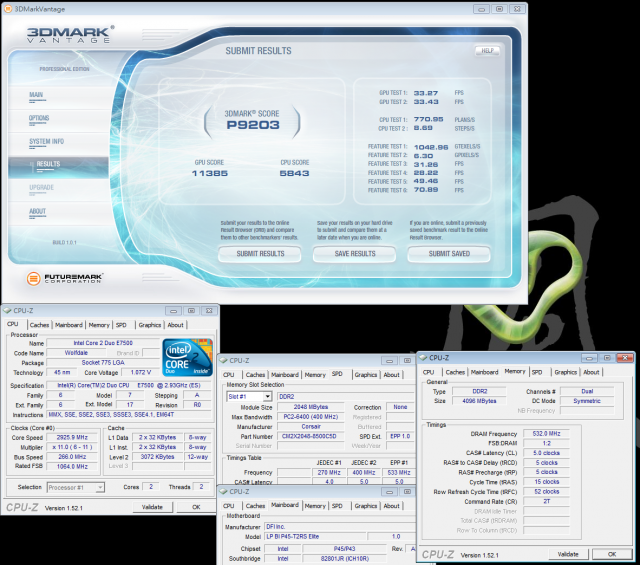The width and height of the screenshot is (640, 565).
Task: Click the CPU-Z title icon in CPU window
Action: 7,310
